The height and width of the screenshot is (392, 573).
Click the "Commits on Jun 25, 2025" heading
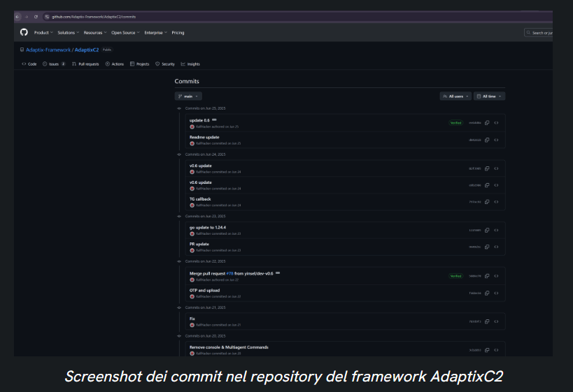click(x=205, y=108)
